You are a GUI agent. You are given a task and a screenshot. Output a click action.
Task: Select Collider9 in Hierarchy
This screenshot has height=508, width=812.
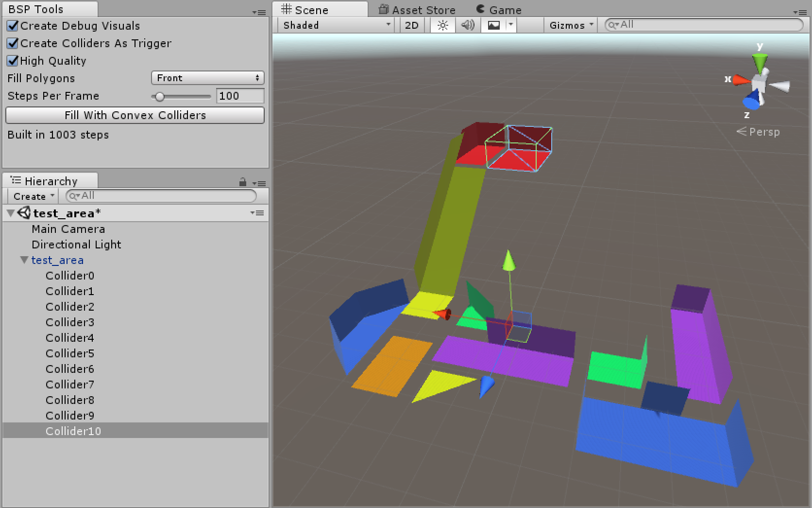135,416
